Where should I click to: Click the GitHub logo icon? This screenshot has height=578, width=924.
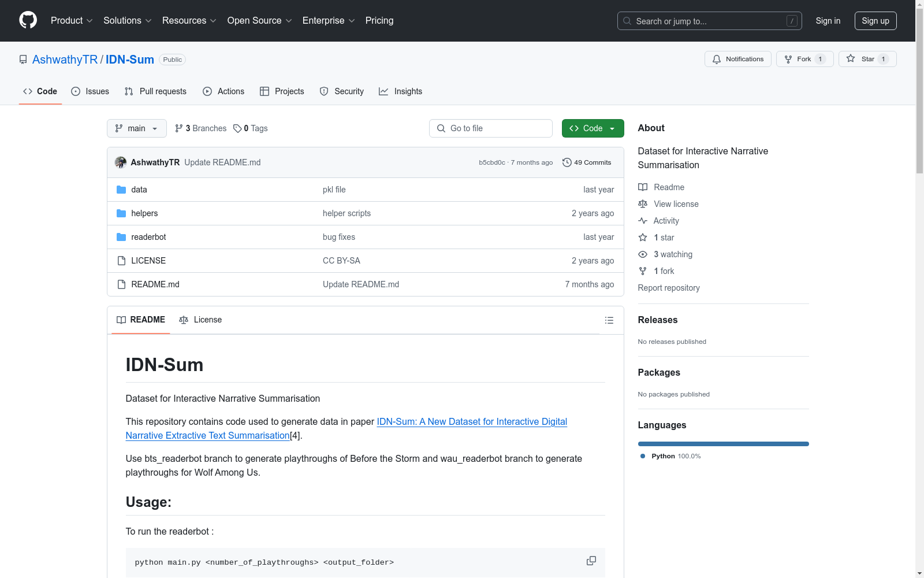point(28,20)
